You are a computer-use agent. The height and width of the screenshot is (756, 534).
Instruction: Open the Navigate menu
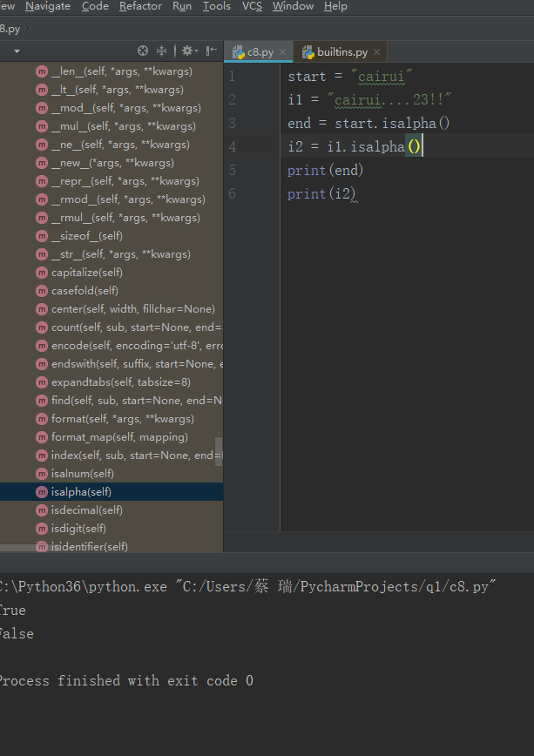coord(48,6)
